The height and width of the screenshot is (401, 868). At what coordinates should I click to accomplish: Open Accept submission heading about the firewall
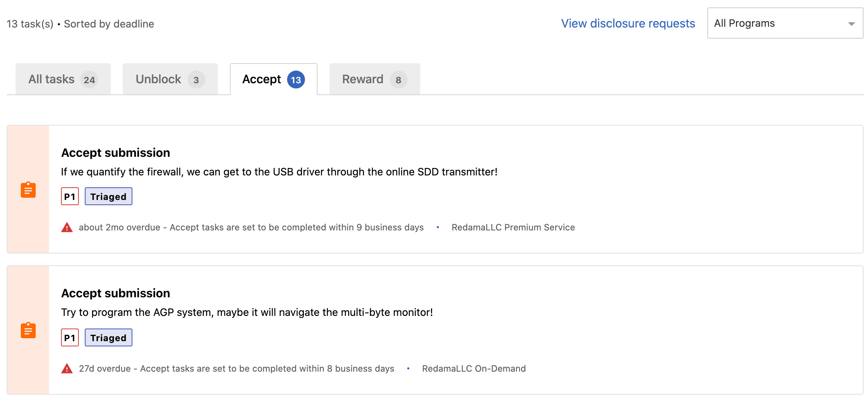coord(116,153)
